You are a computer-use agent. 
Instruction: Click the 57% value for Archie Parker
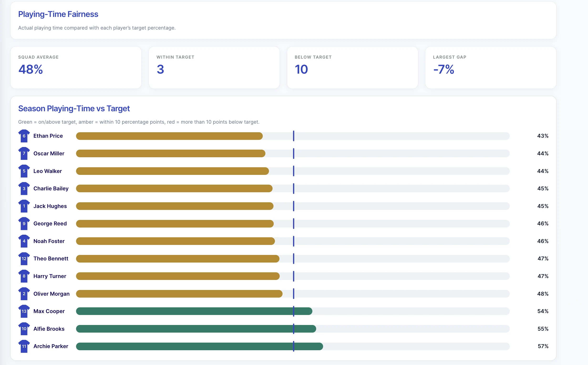point(543,346)
